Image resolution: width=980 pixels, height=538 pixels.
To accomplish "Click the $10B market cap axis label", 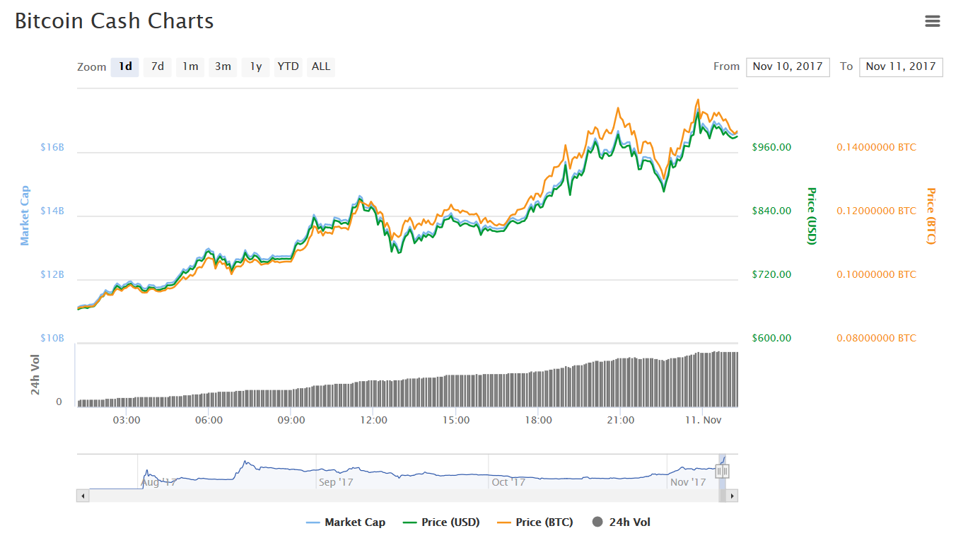I will tap(52, 338).
